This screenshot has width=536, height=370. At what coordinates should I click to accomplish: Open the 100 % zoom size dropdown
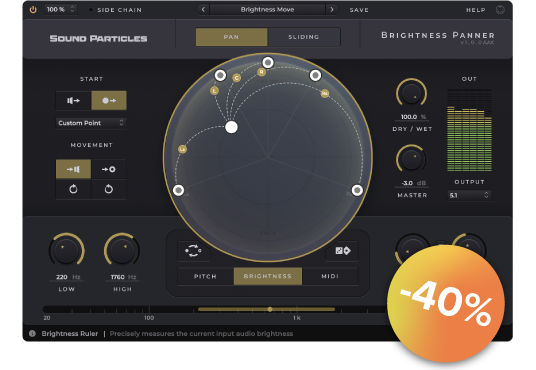(x=61, y=10)
